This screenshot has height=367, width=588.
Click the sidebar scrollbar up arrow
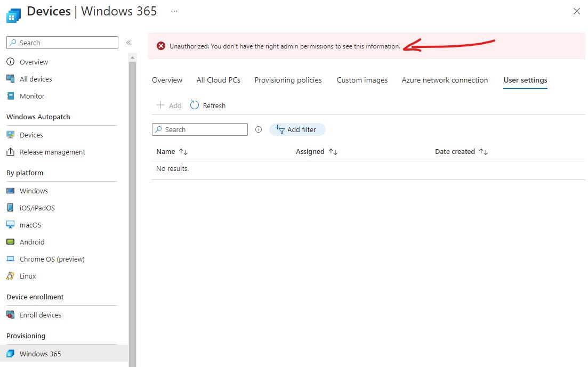pos(132,58)
